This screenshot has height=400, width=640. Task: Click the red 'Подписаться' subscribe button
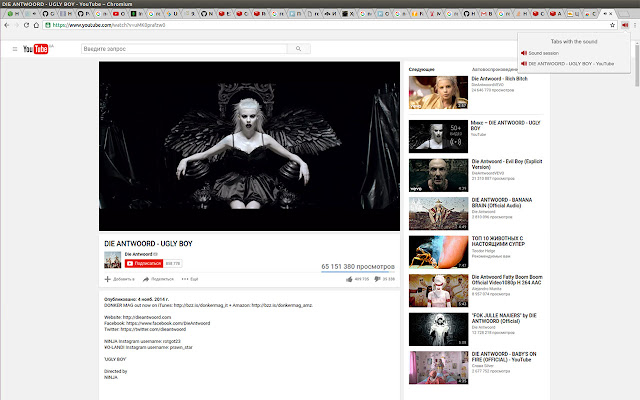[144, 263]
